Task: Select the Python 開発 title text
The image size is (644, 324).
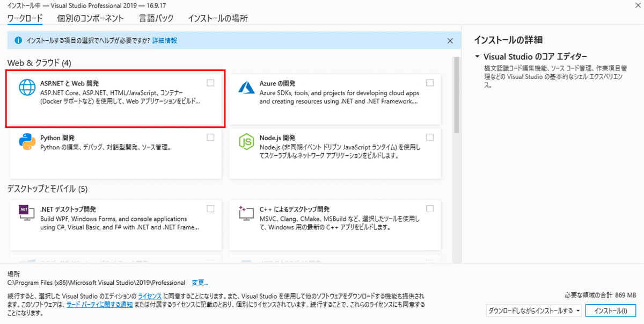Action: [57, 138]
